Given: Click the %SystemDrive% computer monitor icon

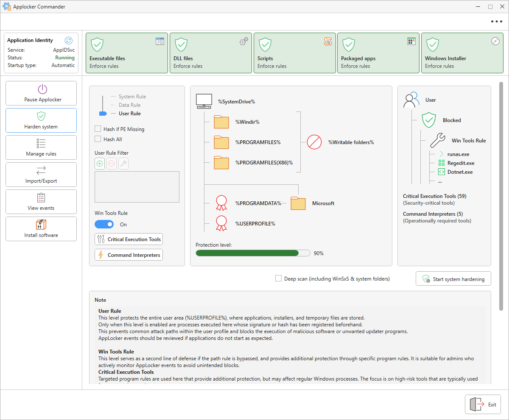Looking at the screenshot, I should (204, 101).
